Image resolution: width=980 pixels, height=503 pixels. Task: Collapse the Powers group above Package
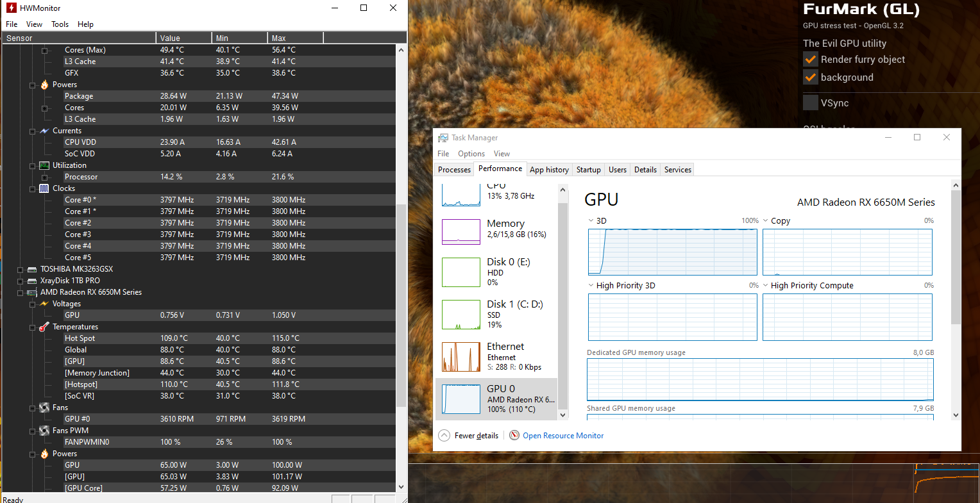[x=32, y=85]
